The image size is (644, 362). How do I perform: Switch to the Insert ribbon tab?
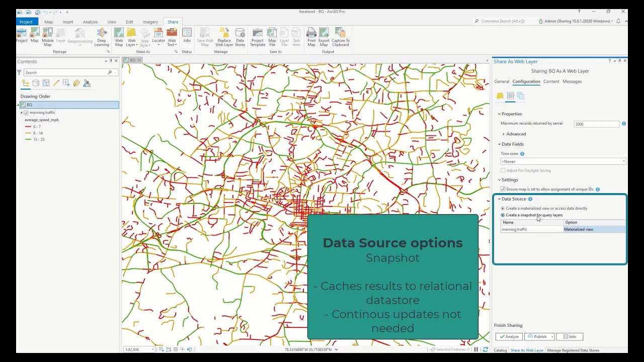point(68,22)
